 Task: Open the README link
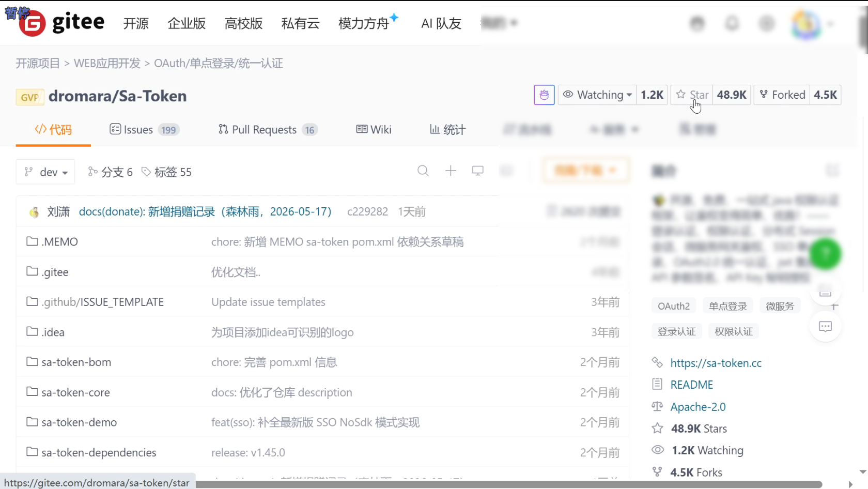pyautogui.click(x=691, y=385)
